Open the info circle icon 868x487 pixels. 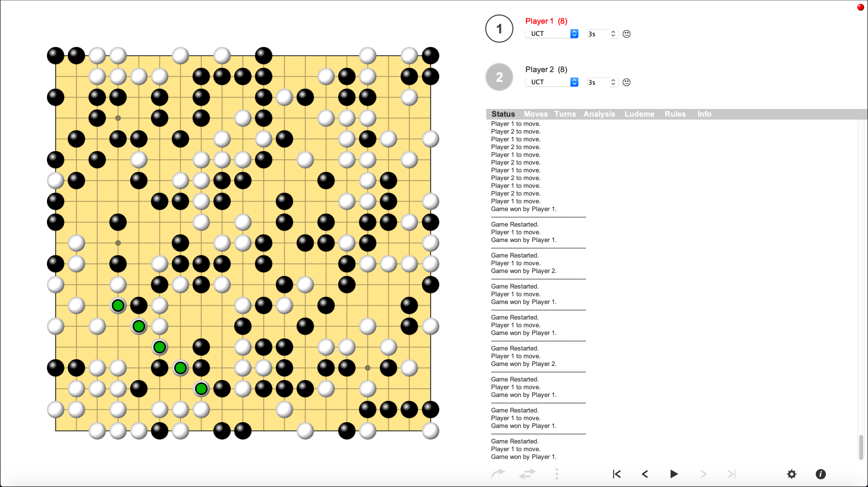pyautogui.click(x=821, y=474)
